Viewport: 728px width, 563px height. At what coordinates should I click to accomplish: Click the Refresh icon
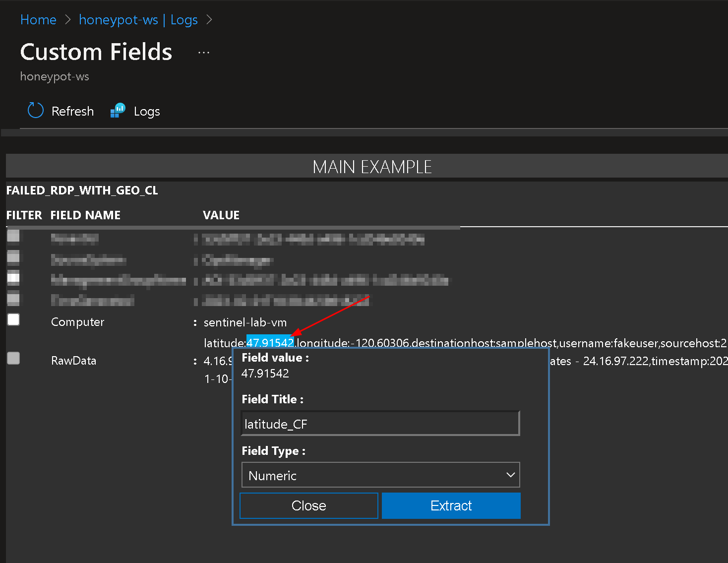click(35, 110)
